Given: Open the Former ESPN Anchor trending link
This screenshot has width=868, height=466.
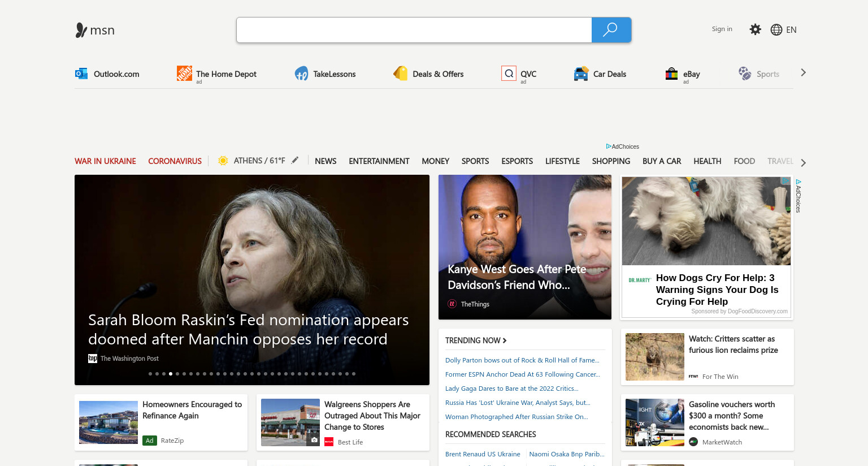Looking at the screenshot, I should [523, 374].
